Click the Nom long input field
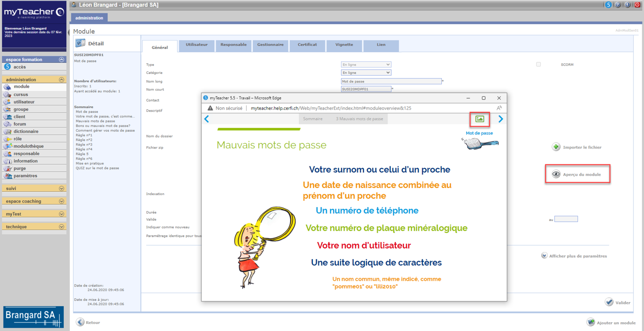The height and width of the screenshot is (331, 644). [391, 81]
